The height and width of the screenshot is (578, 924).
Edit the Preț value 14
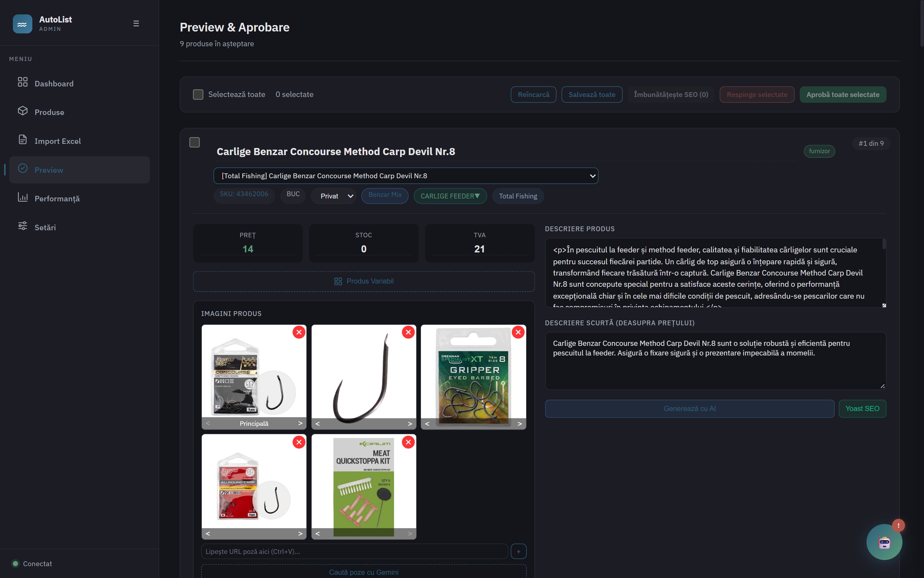(x=248, y=249)
